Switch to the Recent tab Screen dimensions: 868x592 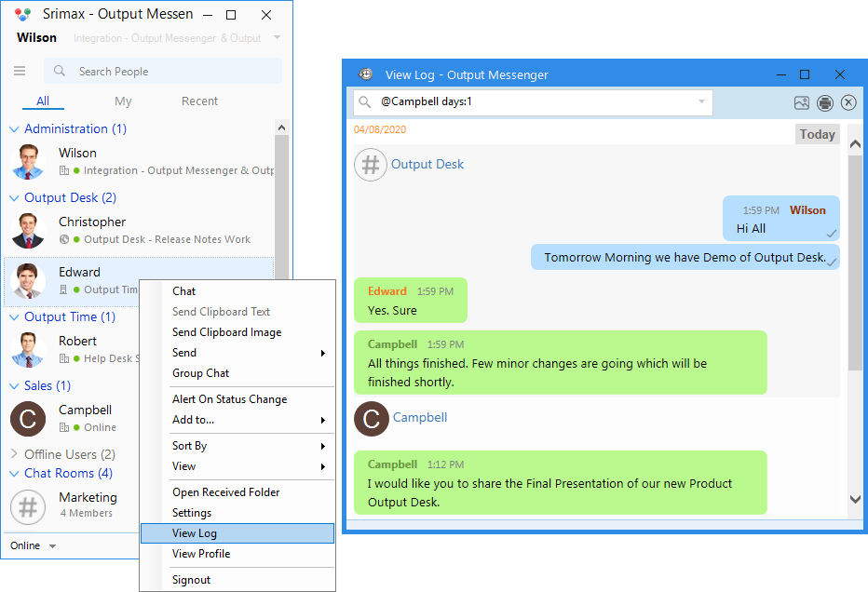[199, 101]
